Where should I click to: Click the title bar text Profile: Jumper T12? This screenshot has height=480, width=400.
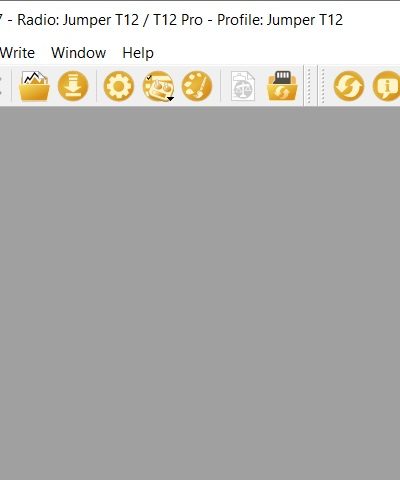click(x=280, y=20)
